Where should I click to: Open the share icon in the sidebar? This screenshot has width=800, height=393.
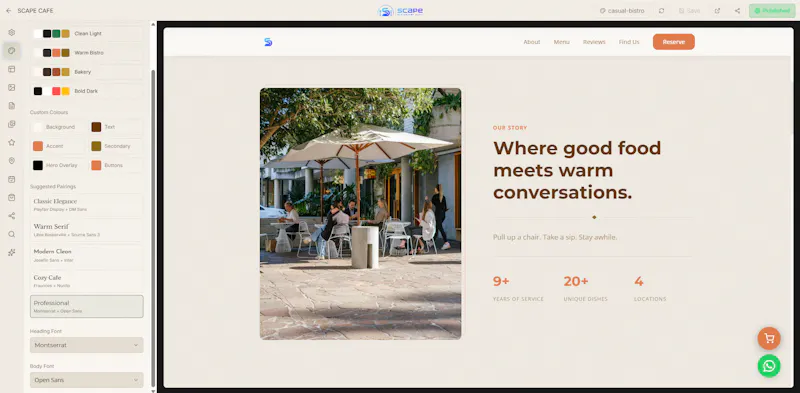11,216
